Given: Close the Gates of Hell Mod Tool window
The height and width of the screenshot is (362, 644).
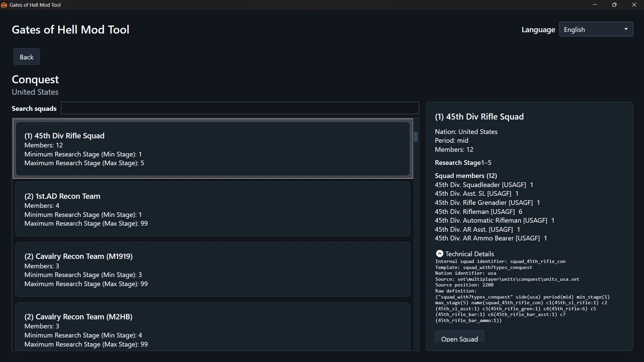Looking at the screenshot, I should tap(634, 5).
